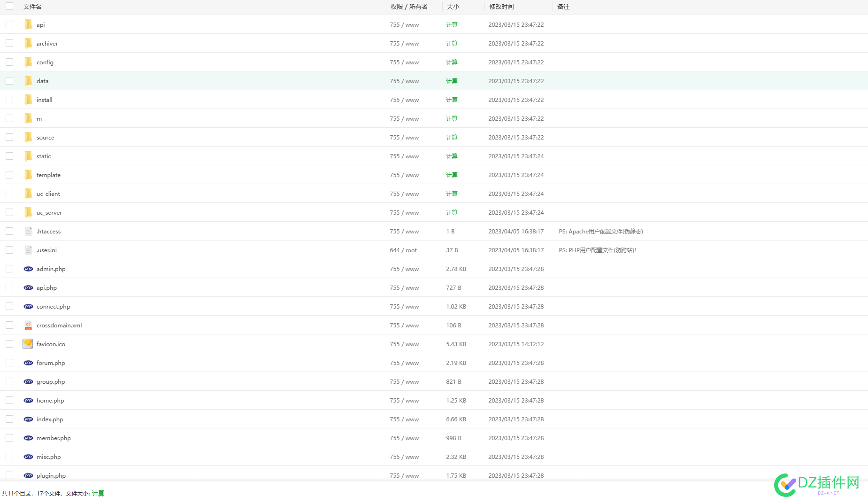The height and width of the screenshot is (504, 868).
Task: Check the box for misc.php
Action: pos(9,457)
